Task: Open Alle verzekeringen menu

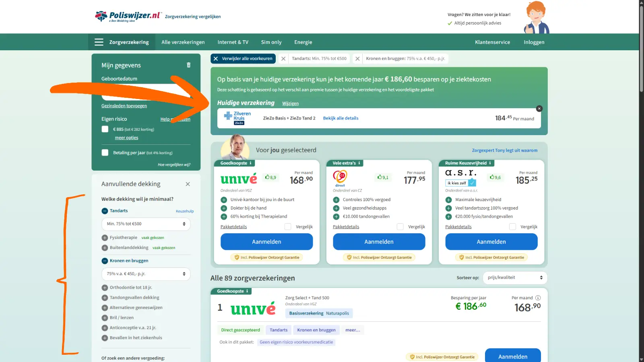Action: (x=183, y=42)
